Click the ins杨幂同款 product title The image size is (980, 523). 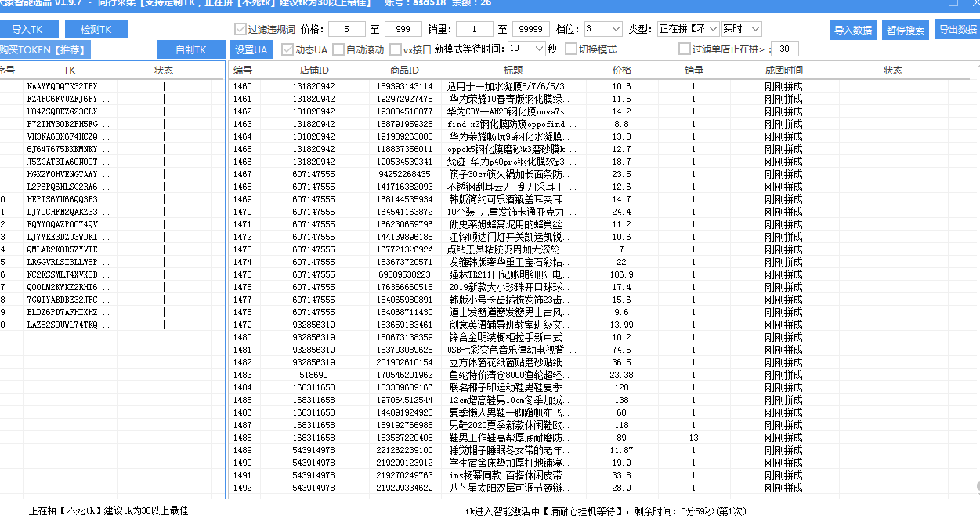pos(513,475)
